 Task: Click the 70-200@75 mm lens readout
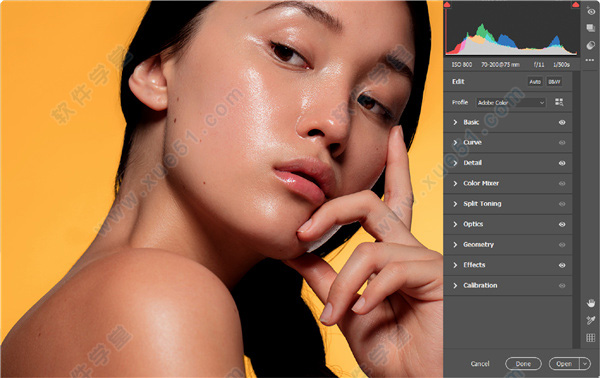[x=500, y=65]
